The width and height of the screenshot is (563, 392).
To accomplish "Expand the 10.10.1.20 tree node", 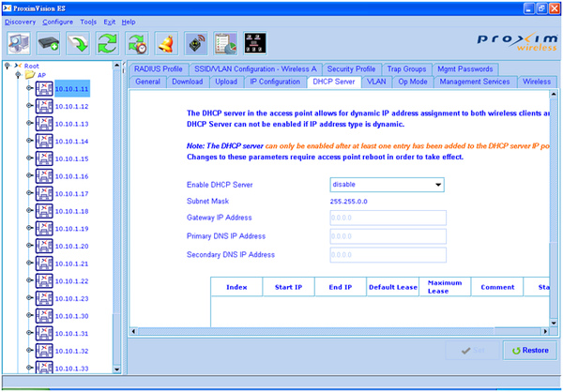I will [x=29, y=245].
